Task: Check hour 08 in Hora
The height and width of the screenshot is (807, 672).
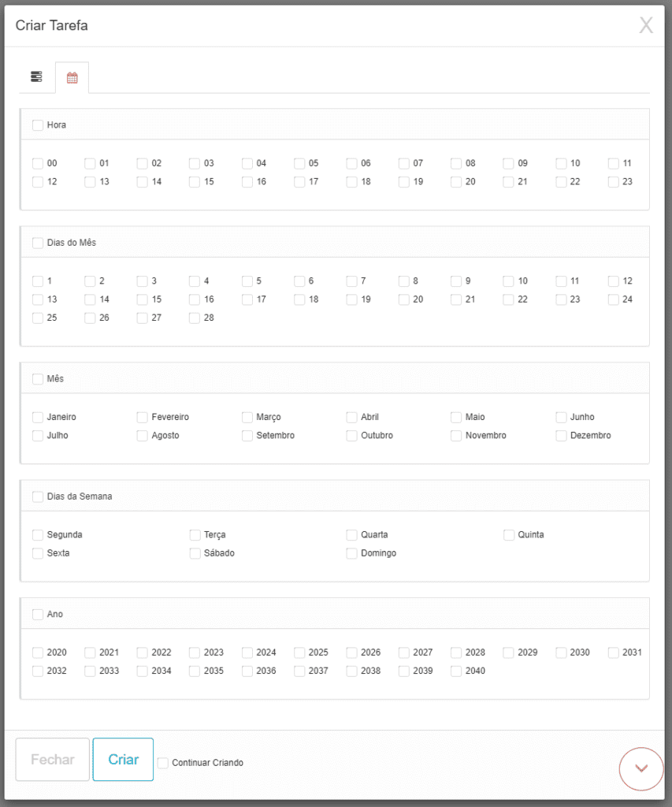Action: (x=456, y=164)
